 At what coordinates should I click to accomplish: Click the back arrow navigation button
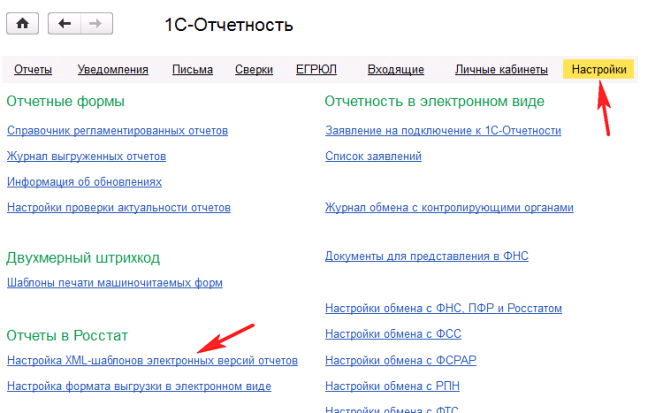pyautogui.click(x=65, y=23)
